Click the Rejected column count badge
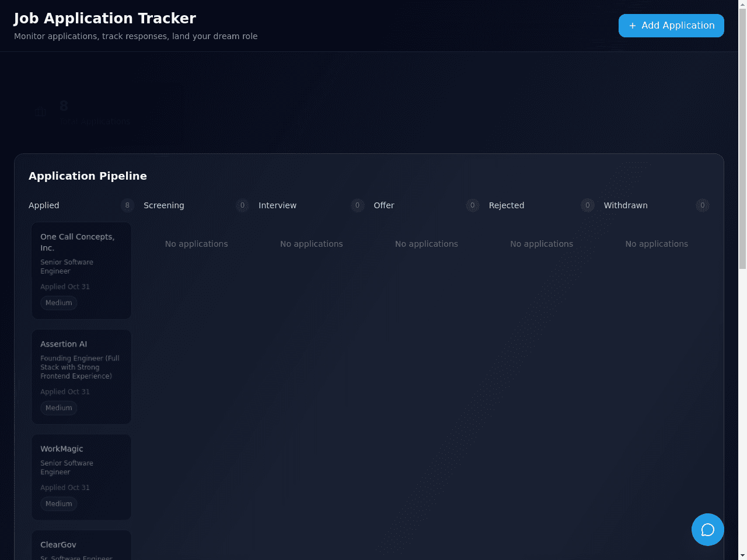The width and height of the screenshot is (747, 560). 588,205
